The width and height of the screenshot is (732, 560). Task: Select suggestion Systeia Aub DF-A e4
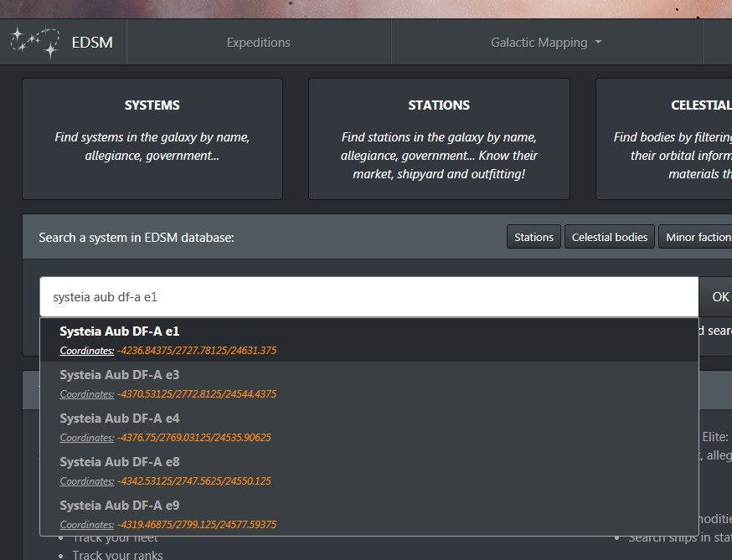(369, 427)
